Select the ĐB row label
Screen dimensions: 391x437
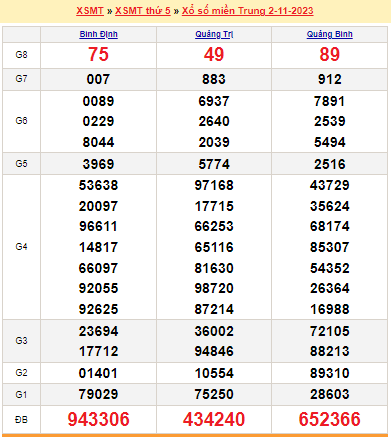[21, 420]
